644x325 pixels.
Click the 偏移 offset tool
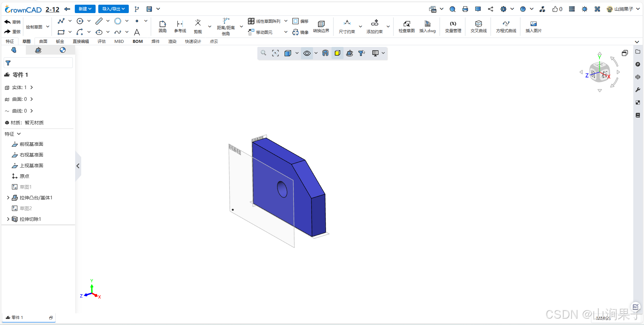[x=301, y=21]
